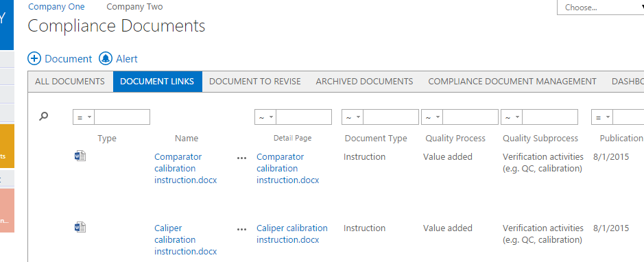Click the Type filter text box
This screenshot has width=644, height=262.
coord(122,117)
